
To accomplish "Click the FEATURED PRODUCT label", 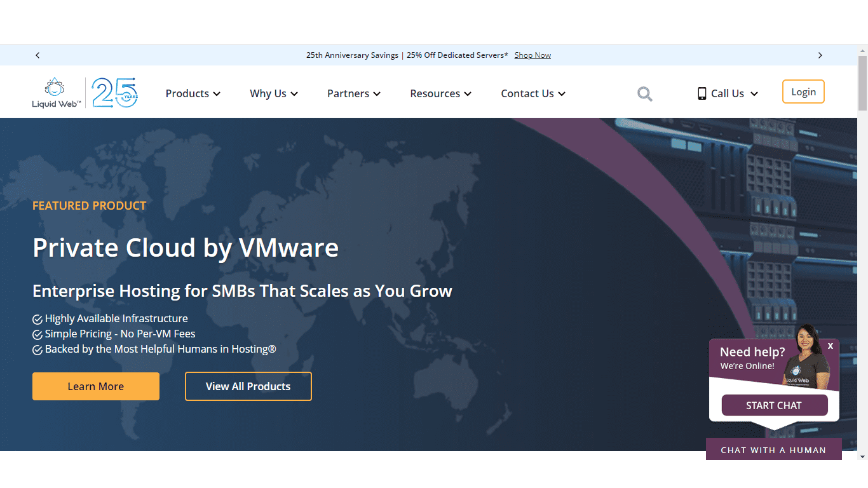I will pyautogui.click(x=90, y=206).
